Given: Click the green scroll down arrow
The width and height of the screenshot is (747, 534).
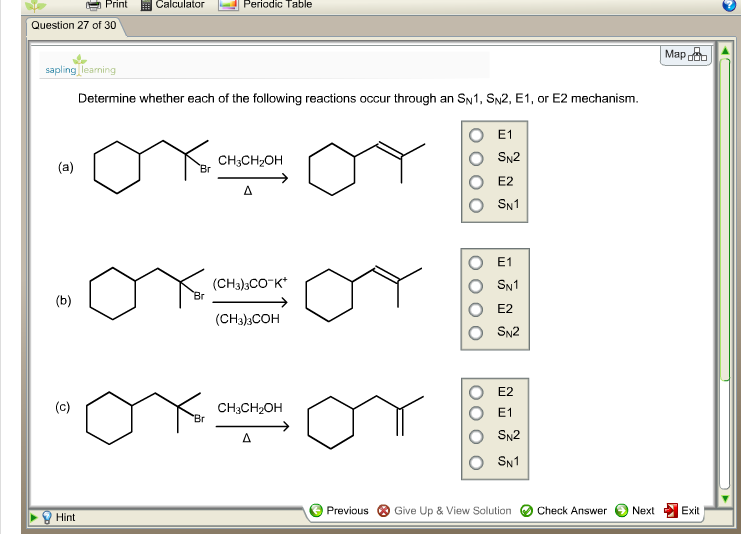Looking at the screenshot, I should point(725,499).
